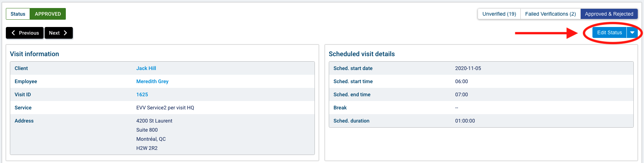The width and height of the screenshot is (644, 163).
Task: Open the Edit Status dropdown caret
Action: coord(632,32)
